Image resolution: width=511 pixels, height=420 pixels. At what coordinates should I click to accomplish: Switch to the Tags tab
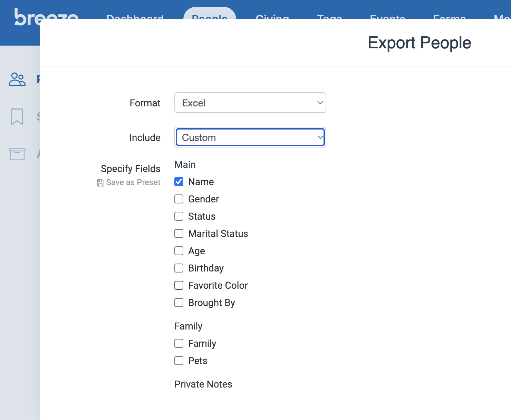pos(329,16)
